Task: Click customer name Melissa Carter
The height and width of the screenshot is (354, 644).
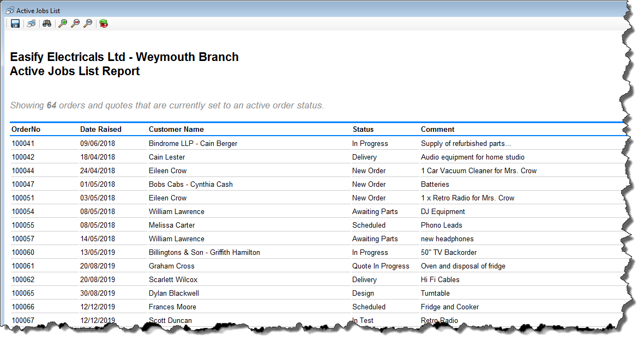Action: click(x=172, y=225)
